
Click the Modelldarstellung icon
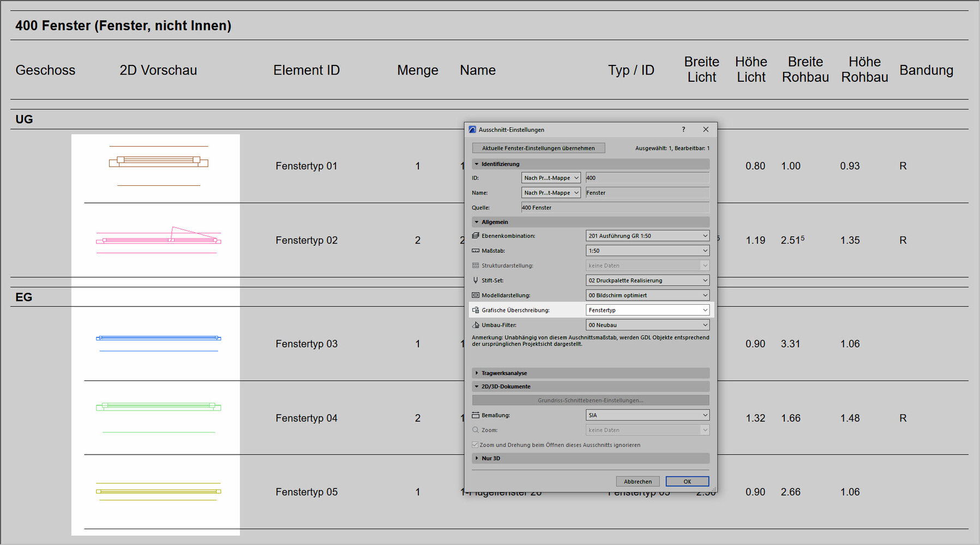tap(476, 295)
